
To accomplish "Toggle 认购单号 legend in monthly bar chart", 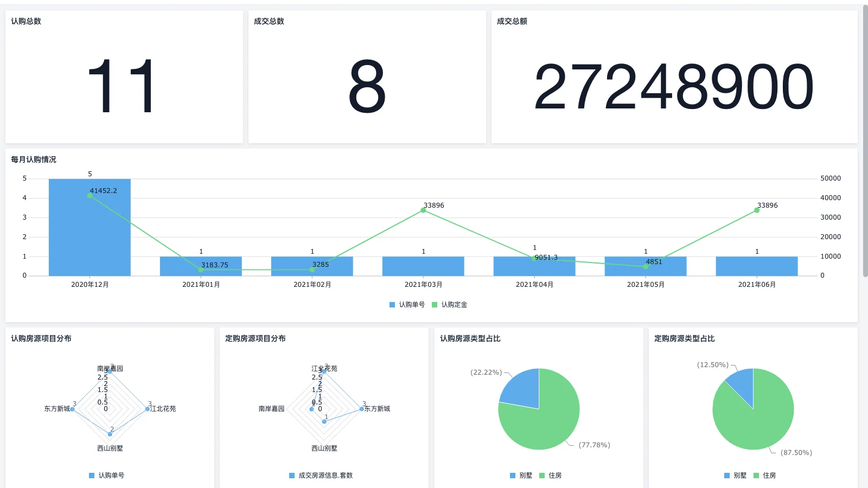I will click(407, 305).
